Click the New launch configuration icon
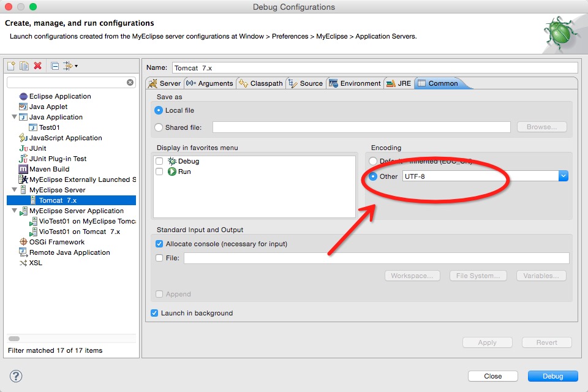 (x=11, y=66)
